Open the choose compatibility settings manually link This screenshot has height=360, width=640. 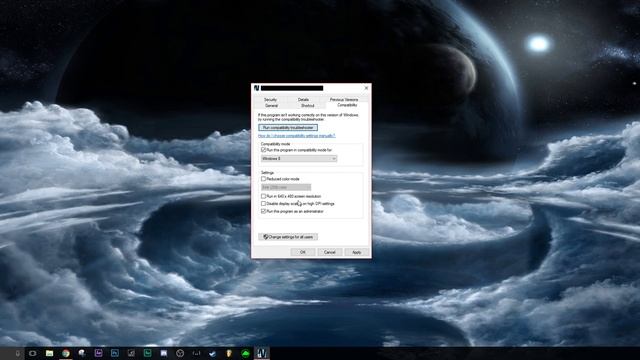pos(297,136)
